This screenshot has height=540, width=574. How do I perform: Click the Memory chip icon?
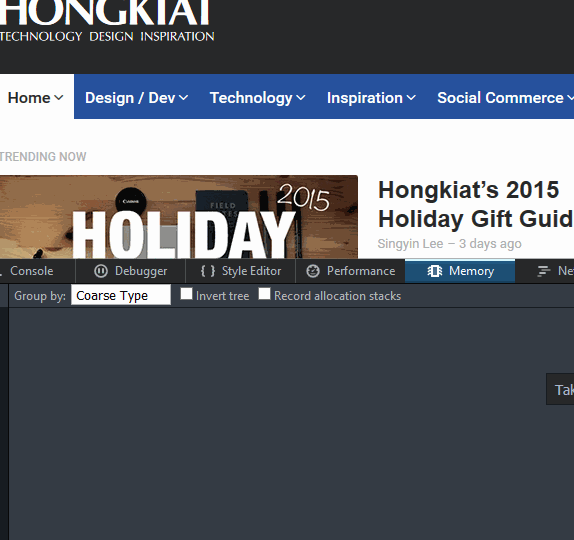pos(435,271)
